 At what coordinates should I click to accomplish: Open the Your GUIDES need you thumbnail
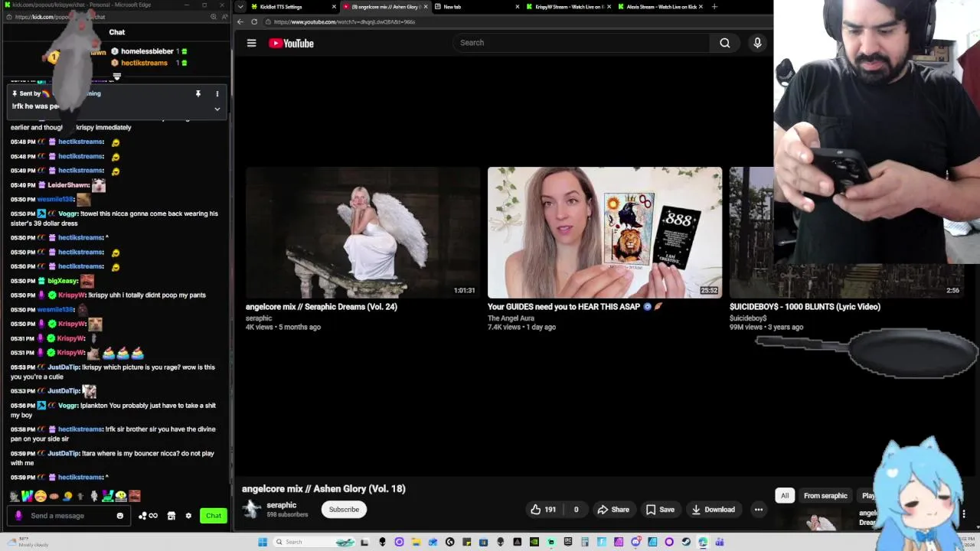[x=605, y=233]
